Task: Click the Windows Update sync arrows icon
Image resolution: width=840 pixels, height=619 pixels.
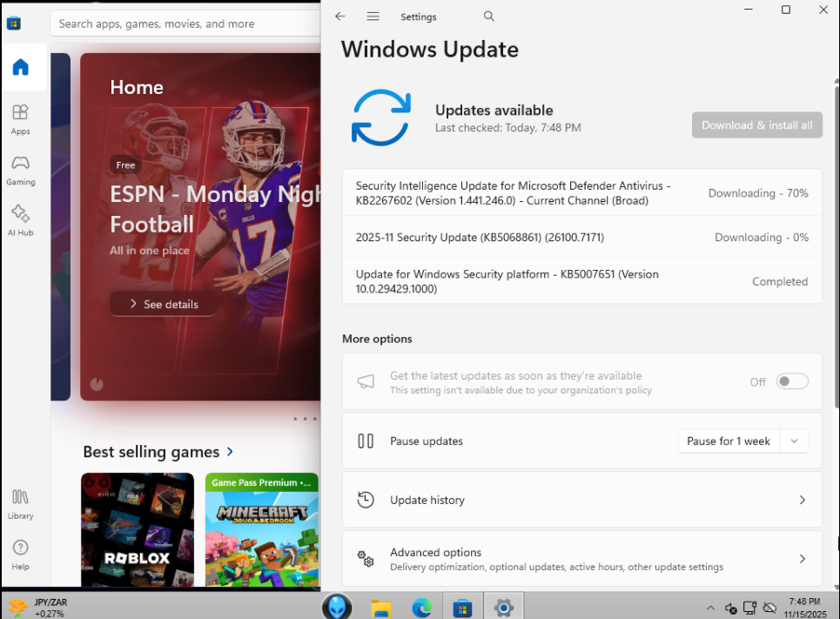Action: (381, 118)
